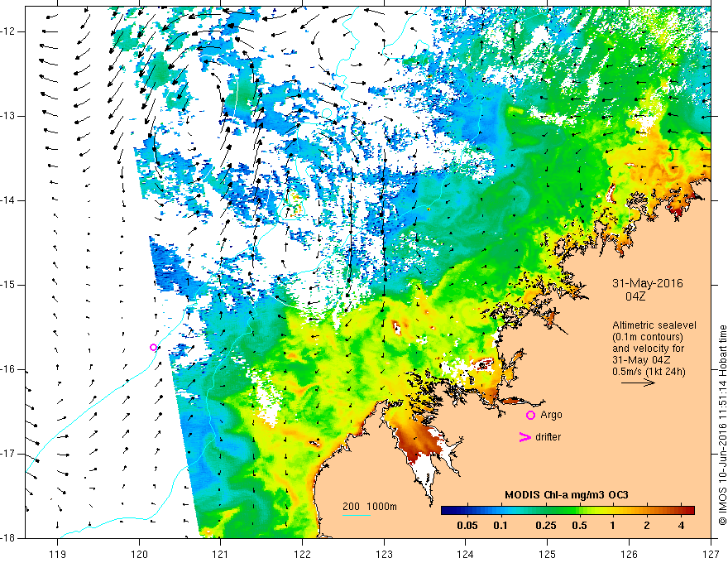Click the colorbar tick label 4
This screenshot has width=728, height=563.
681,526
